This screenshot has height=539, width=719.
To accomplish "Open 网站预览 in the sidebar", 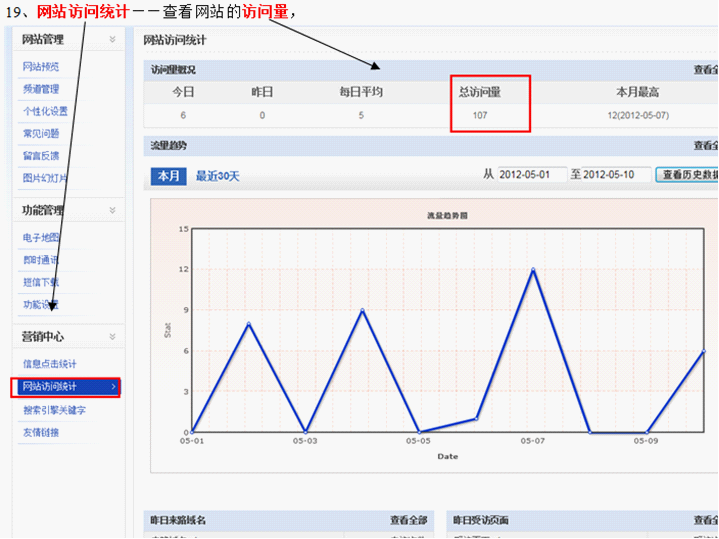I will tap(41, 67).
